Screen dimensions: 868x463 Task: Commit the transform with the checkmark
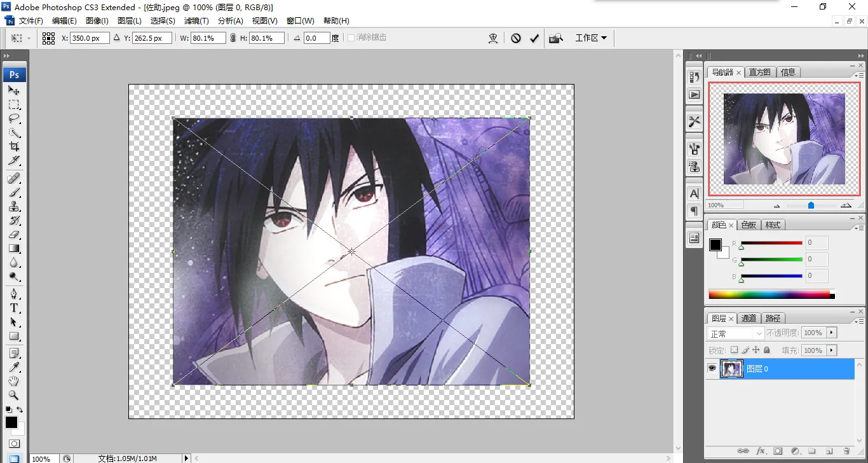tap(534, 38)
